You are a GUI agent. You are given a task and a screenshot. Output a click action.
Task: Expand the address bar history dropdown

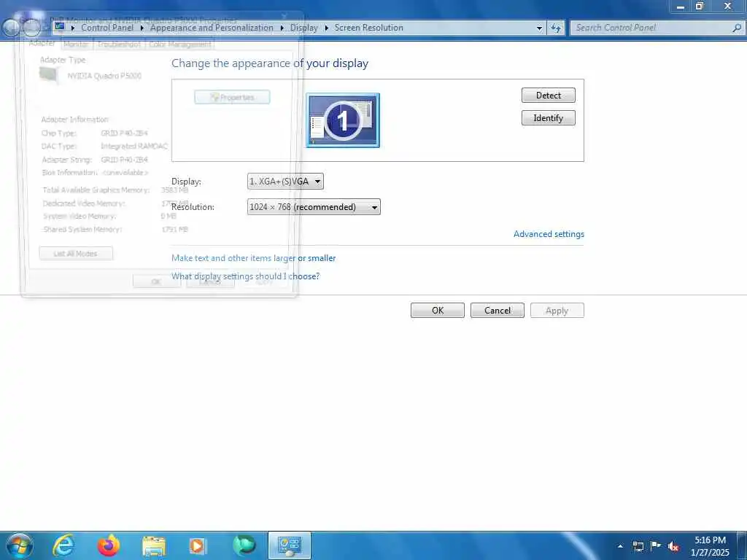click(x=539, y=28)
